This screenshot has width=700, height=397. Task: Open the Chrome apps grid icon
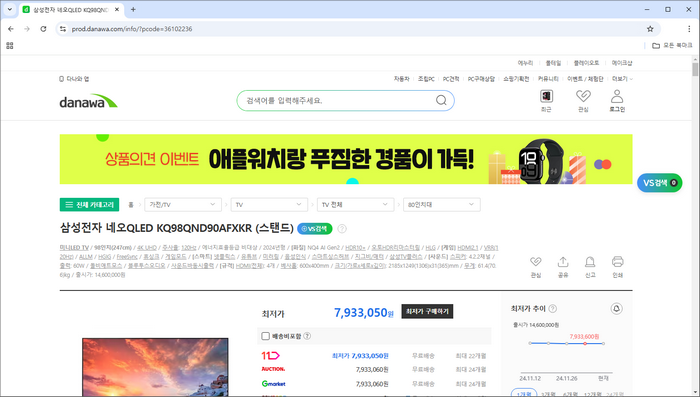[10, 46]
